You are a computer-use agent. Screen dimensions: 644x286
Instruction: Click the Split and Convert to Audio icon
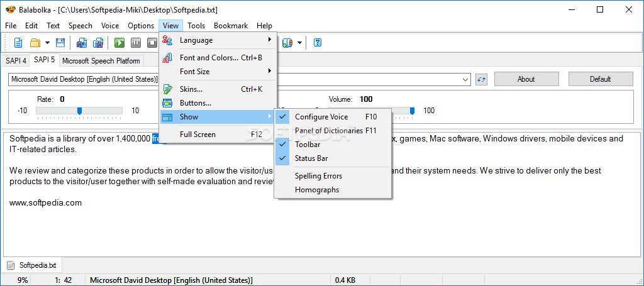98,42
